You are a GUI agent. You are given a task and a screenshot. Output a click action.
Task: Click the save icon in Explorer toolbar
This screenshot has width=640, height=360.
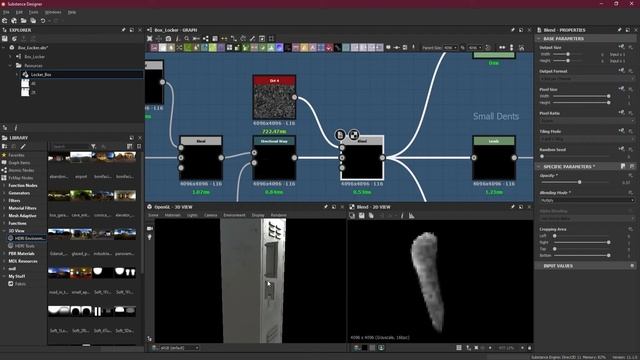pos(5,39)
